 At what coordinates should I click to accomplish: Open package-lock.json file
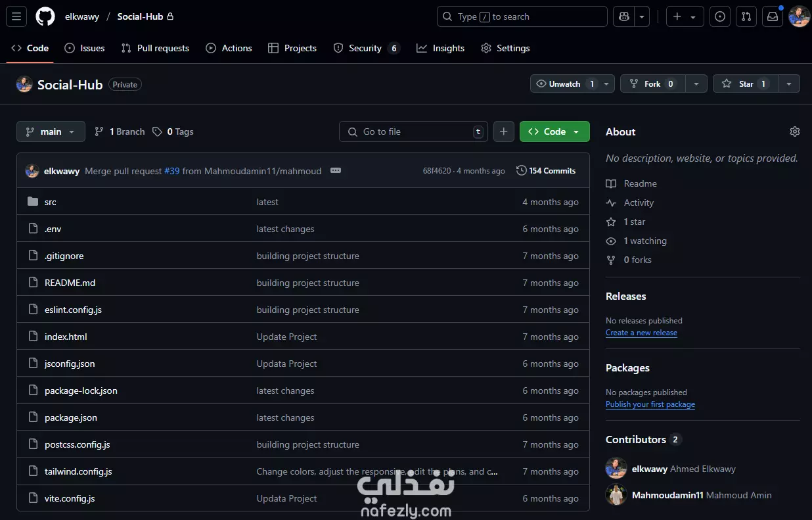(x=81, y=390)
